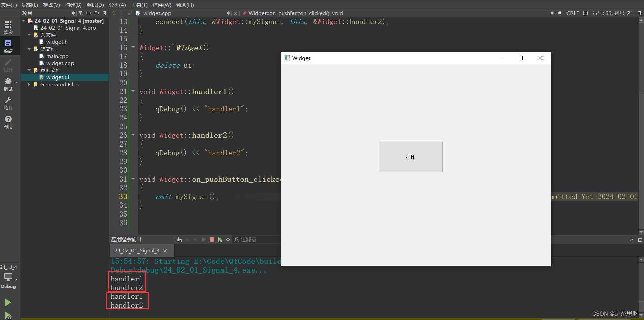Go back in editor navigation history

coord(114,13)
